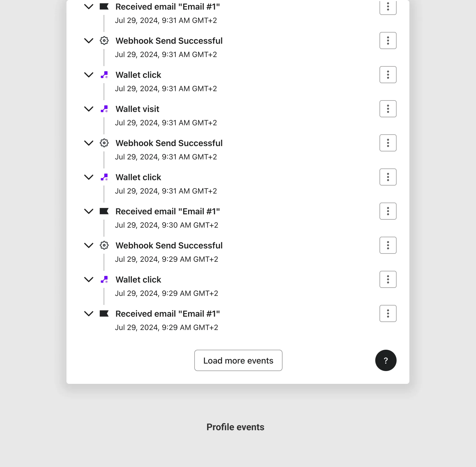Click the email icon beside the first "Received email" event
This screenshot has width=476, height=467.
pyautogui.click(x=104, y=6)
